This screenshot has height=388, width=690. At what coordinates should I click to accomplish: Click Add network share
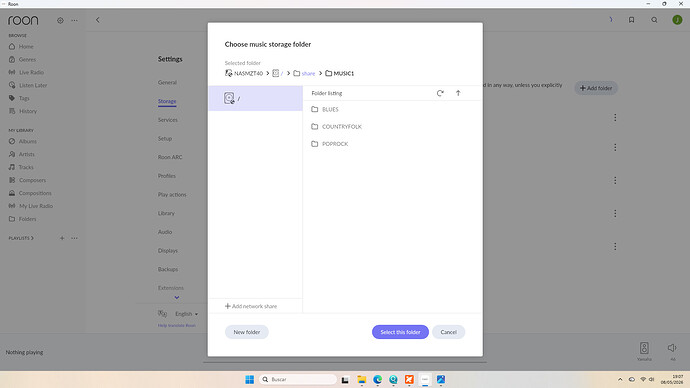[251, 306]
